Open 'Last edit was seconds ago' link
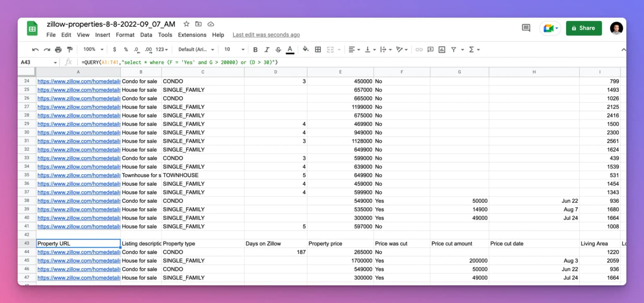This screenshot has height=303, width=644. [266, 35]
